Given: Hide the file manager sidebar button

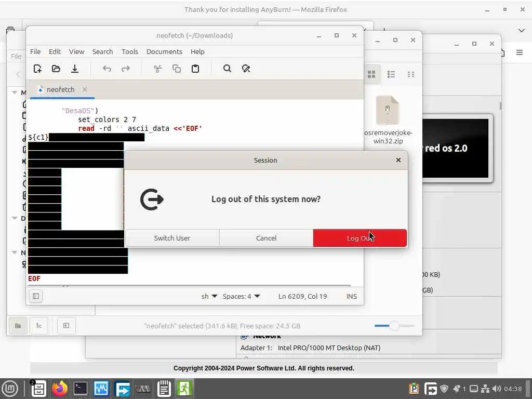Looking at the screenshot, I should click(66, 326).
